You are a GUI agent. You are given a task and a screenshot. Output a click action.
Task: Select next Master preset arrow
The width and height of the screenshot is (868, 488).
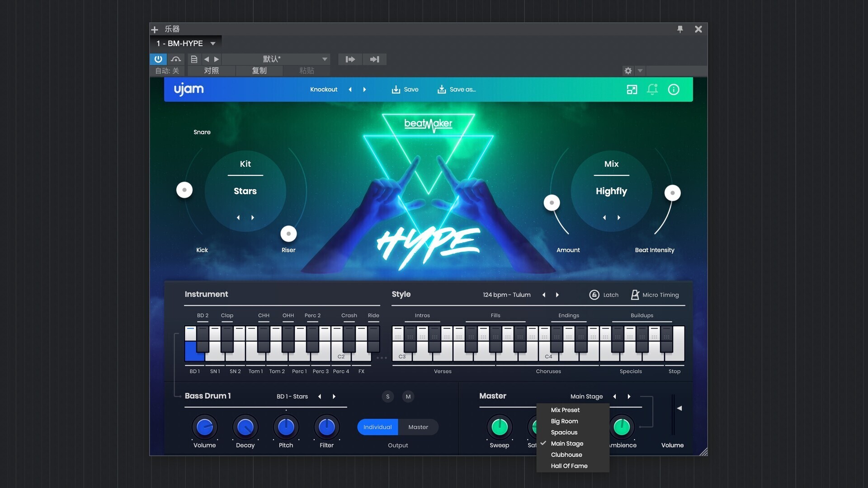point(629,396)
